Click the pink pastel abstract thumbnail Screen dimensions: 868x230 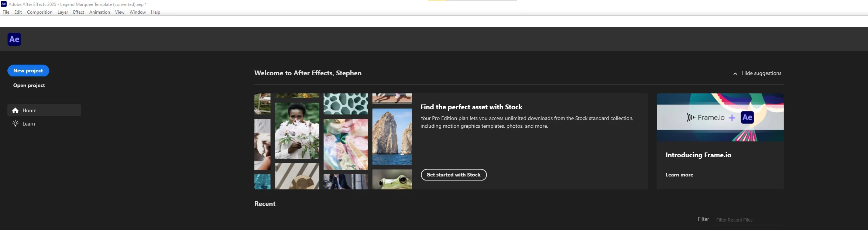click(x=346, y=144)
